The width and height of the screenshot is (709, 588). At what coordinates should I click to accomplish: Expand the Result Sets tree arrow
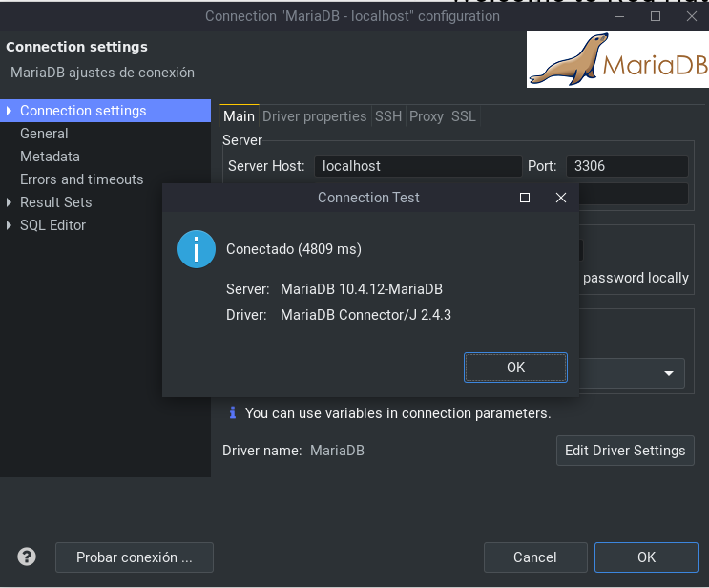click(9, 202)
